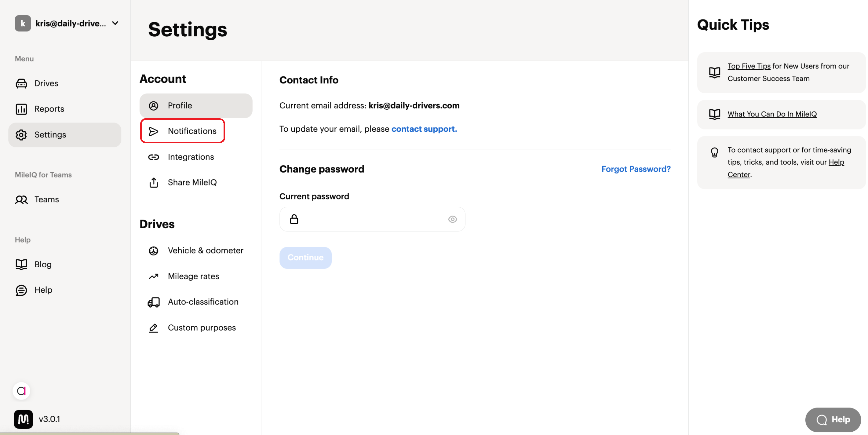Click the Mileage rates trend arrow icon
Screen dimensions: 868x435
[x=153, y=276]
